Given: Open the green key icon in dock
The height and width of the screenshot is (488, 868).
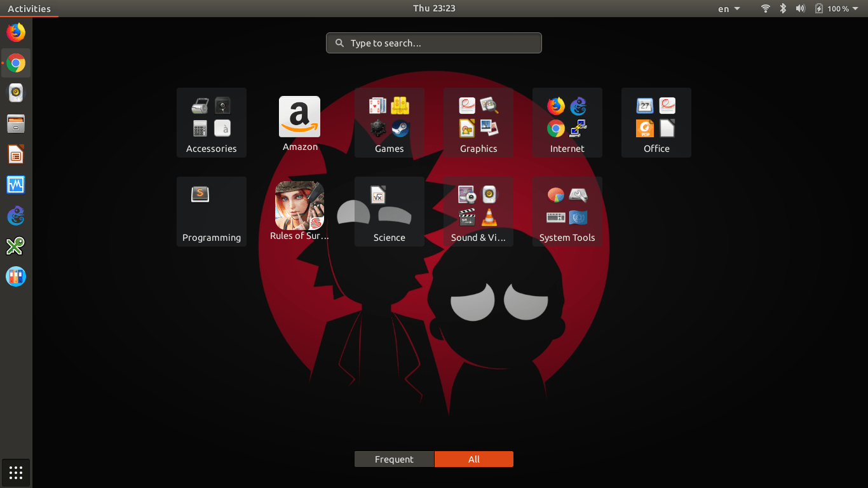Looking at the screenshot, I should [16, 246].
